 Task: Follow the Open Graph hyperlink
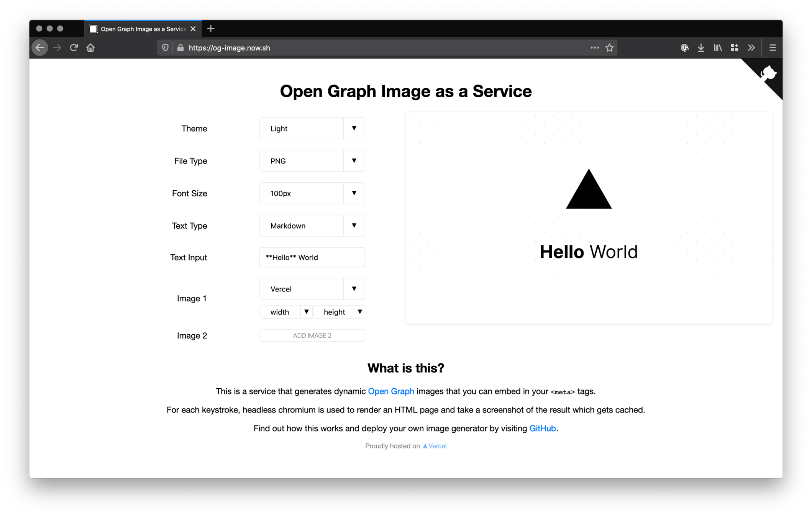point(391,391)
